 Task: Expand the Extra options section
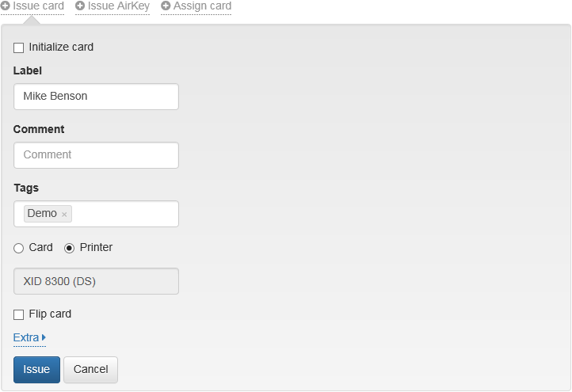[x=29, y=337]
